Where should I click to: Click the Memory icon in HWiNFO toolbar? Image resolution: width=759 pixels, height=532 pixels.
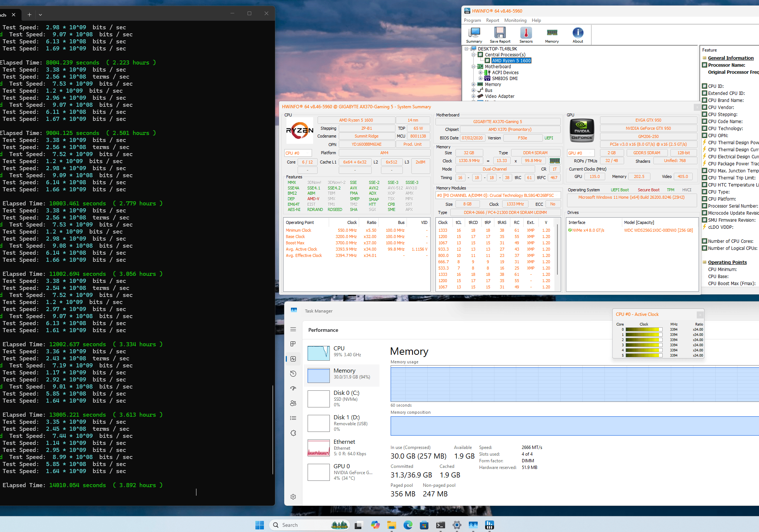coord(552,35)
